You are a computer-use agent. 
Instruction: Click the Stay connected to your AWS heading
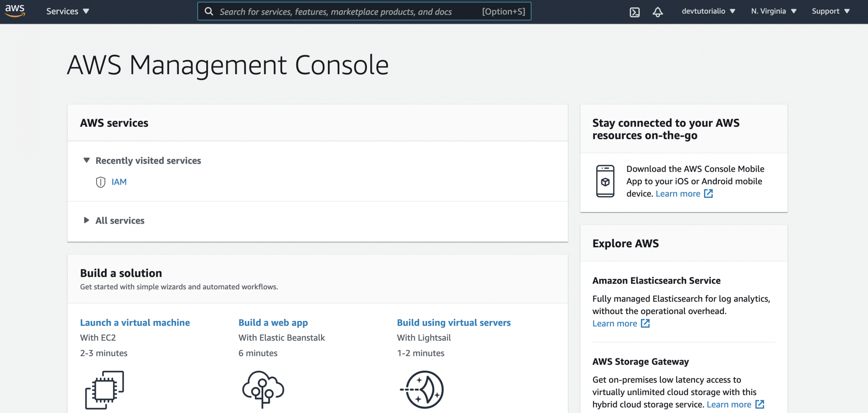click(x=666, y=129)
